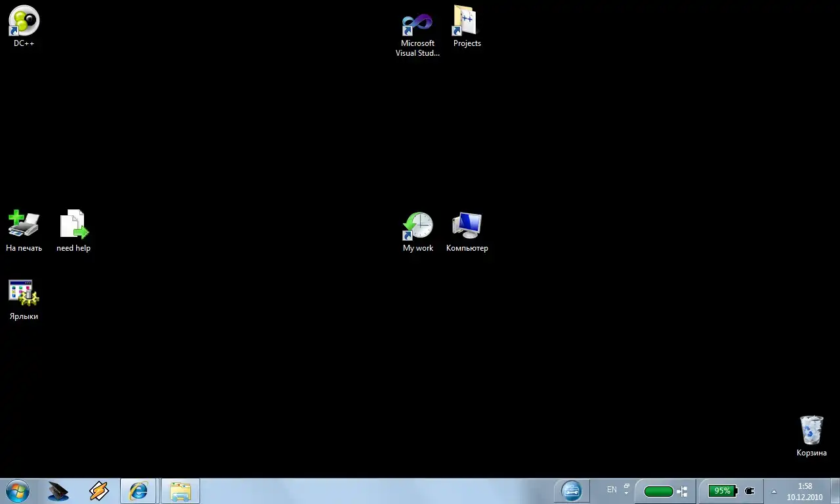Click the 95% battery meter
Viewport: 840px width, 504px height.
pos(723,491)
